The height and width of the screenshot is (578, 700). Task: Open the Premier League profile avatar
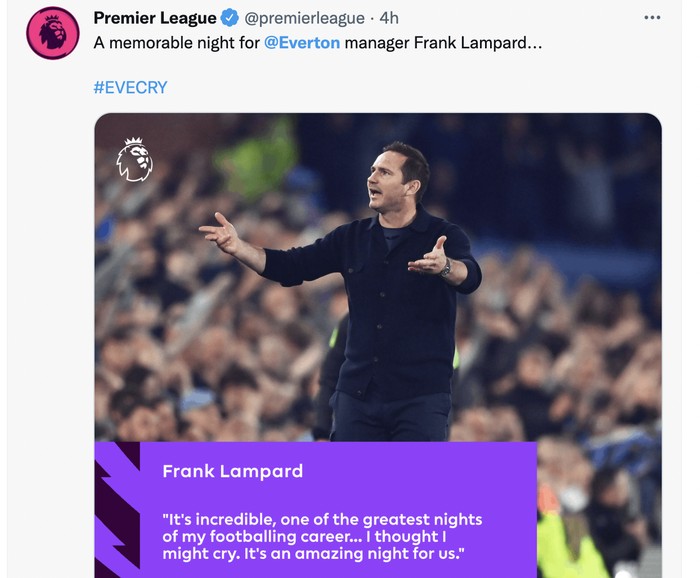[x=53, y=33]
